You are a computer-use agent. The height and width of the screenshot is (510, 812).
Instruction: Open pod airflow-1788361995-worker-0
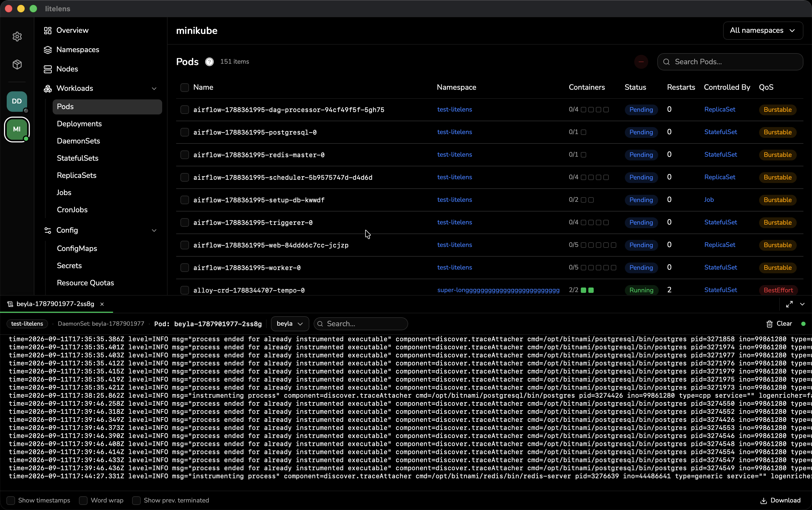click(x=247, y=268)
